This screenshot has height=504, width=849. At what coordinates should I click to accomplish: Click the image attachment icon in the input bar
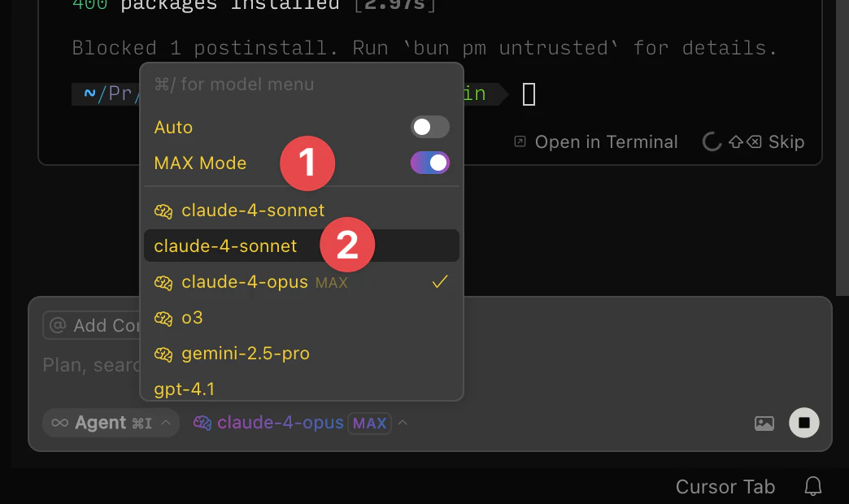pos(764,423)
